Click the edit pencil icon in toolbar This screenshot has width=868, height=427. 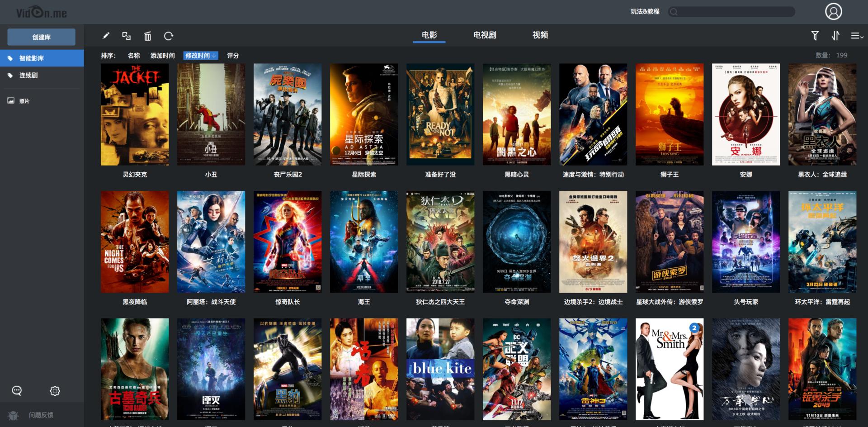coord(106,36)
